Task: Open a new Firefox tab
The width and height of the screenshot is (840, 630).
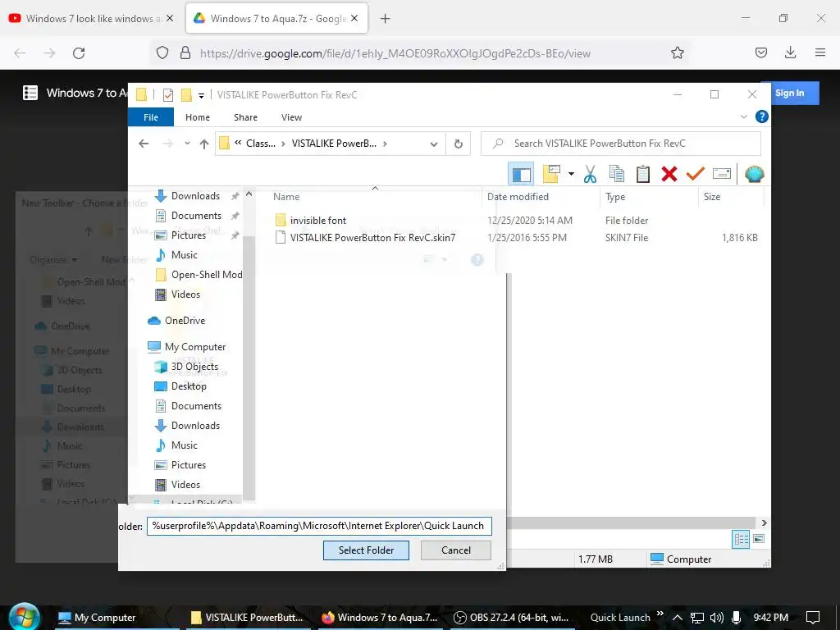Action: pyautogui.click(x=386, y=19)
